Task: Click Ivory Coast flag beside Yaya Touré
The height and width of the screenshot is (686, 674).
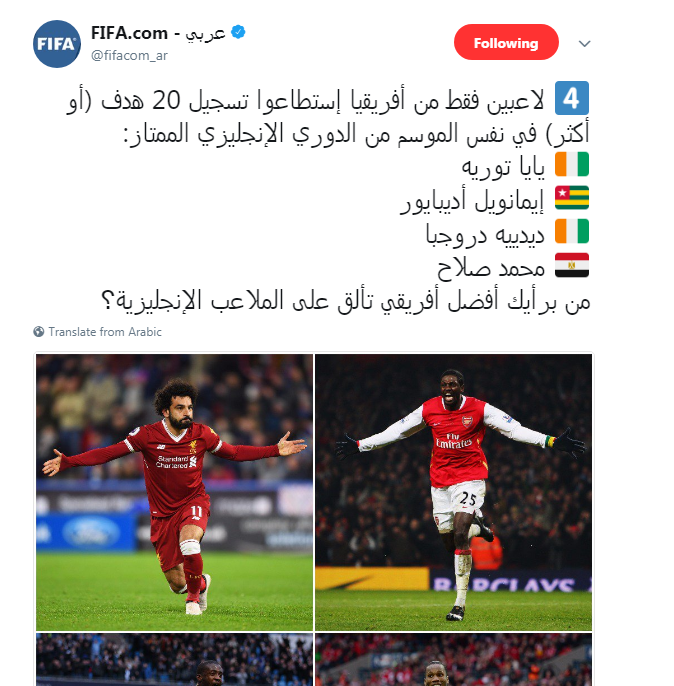Action: coord(572,164)
